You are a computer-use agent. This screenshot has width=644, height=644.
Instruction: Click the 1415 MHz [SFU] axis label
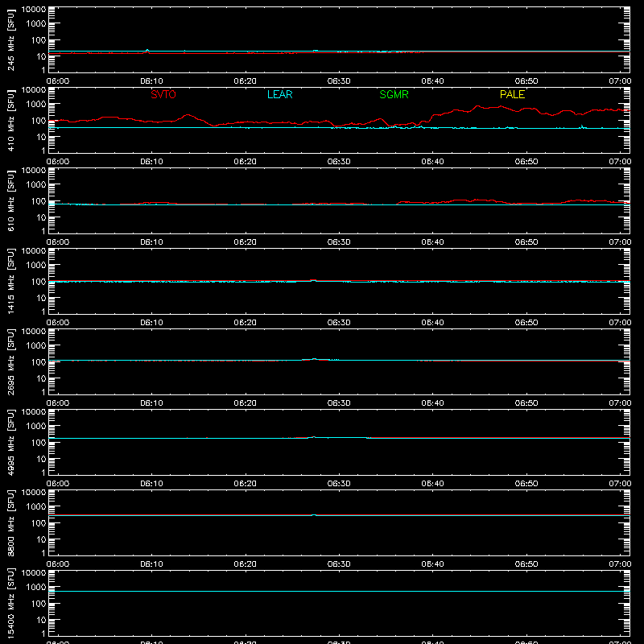pyautogui.click(x=10, y=281)
